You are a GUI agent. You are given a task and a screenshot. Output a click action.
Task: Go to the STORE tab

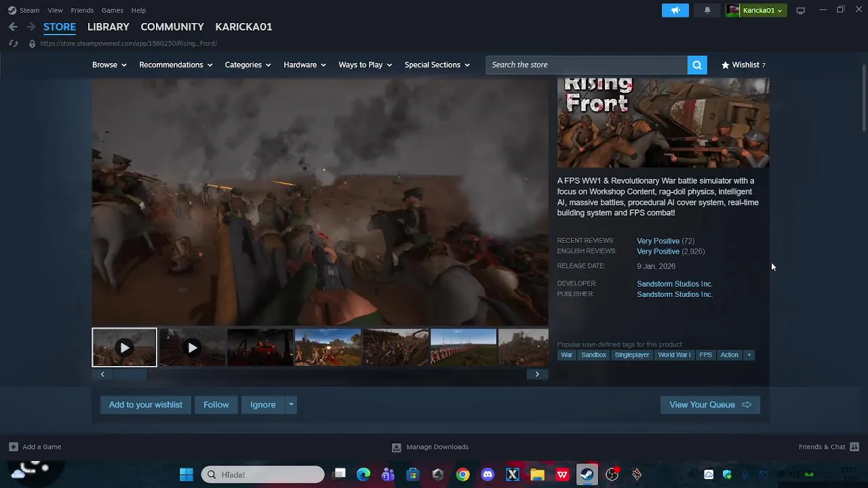60,26
